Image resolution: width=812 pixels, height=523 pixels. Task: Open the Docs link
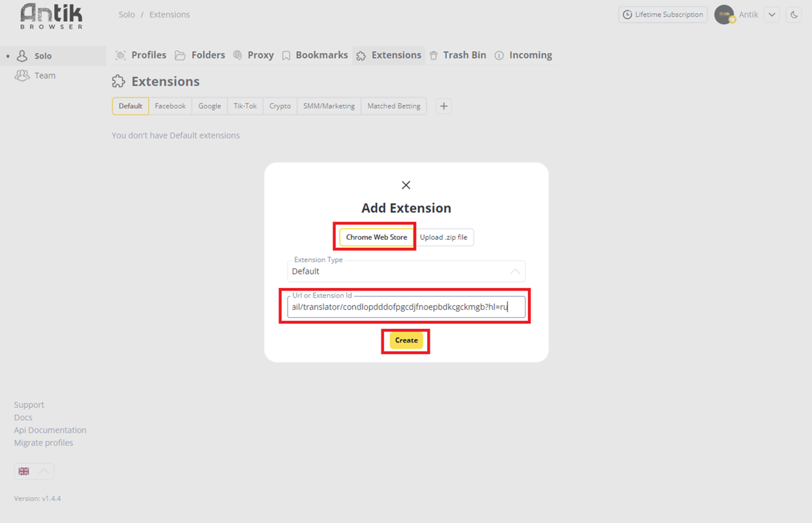click(x=23, y=417)
